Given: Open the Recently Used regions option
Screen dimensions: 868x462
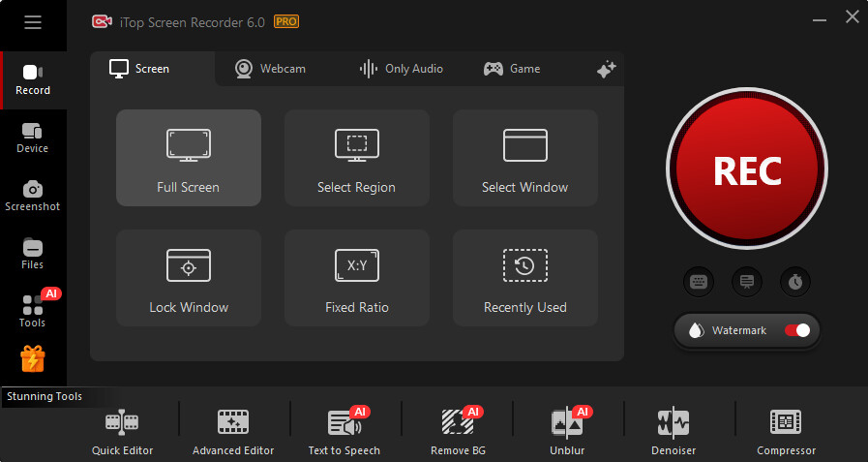Looking at the screenshot, I should pyautogui.click(x=524, y=278).
